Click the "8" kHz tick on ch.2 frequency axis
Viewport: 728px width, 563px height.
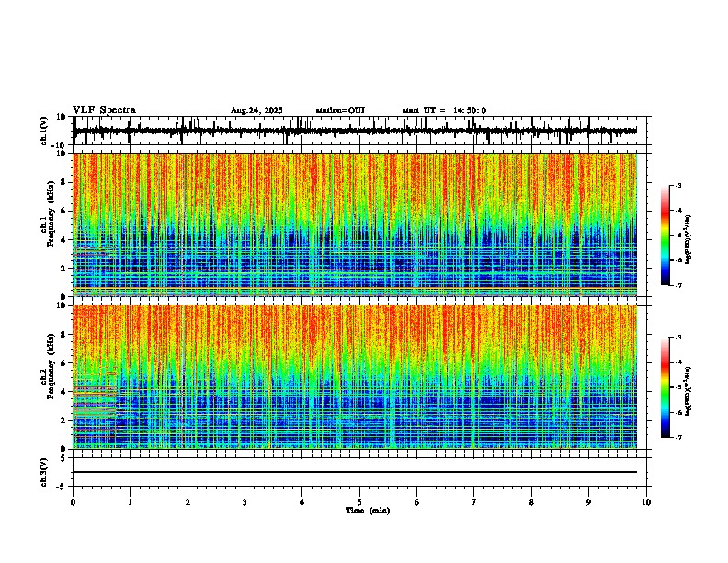63,335
